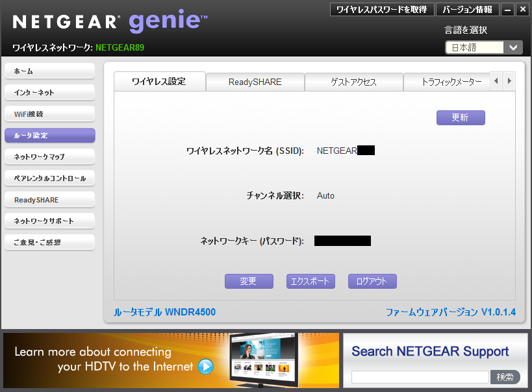Screen dimensions: 532x392
Task: Click the NETGEAR genie logo
Action: (110, 22)
